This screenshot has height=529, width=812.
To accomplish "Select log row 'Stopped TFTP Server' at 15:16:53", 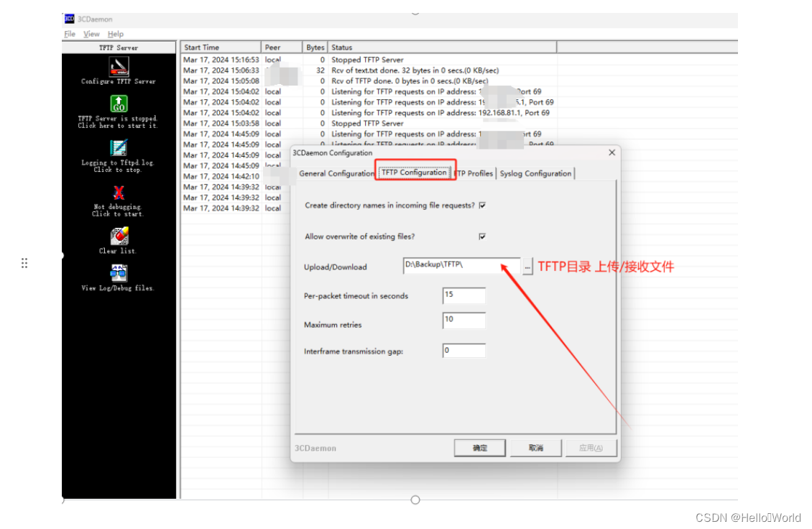I will point(369,60).
